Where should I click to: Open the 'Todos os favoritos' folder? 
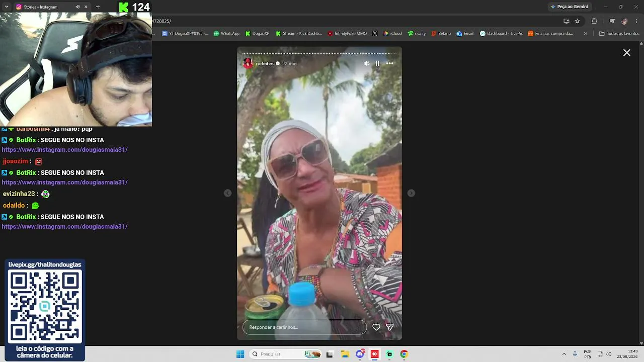coord(619,34)
